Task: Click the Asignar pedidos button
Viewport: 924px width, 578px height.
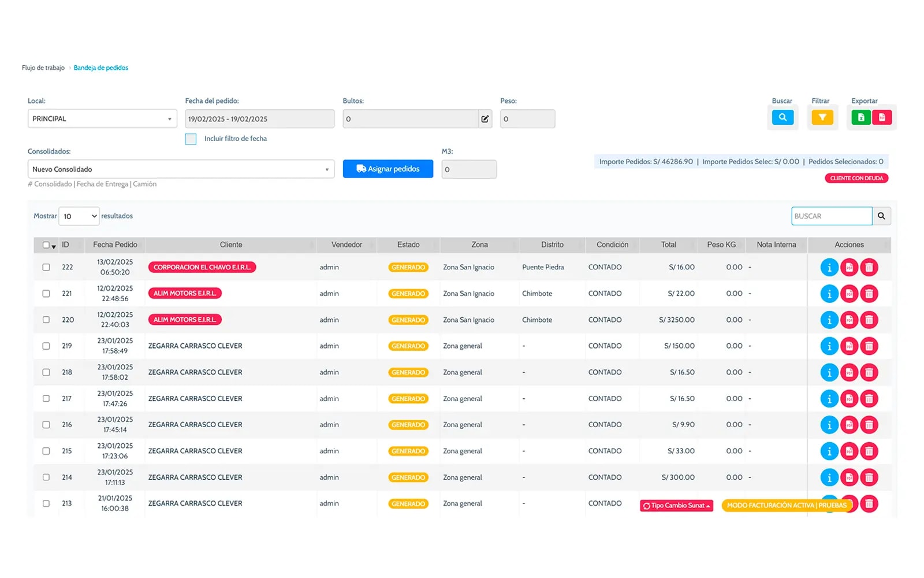Action: pos(388,169)
